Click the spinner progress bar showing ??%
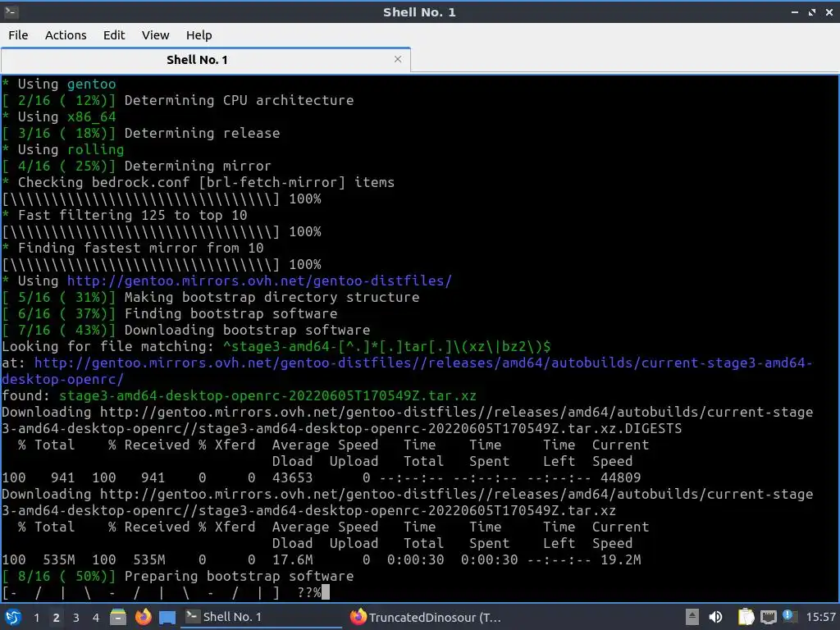The image size is (840, 630). click(x=162, y=593)
